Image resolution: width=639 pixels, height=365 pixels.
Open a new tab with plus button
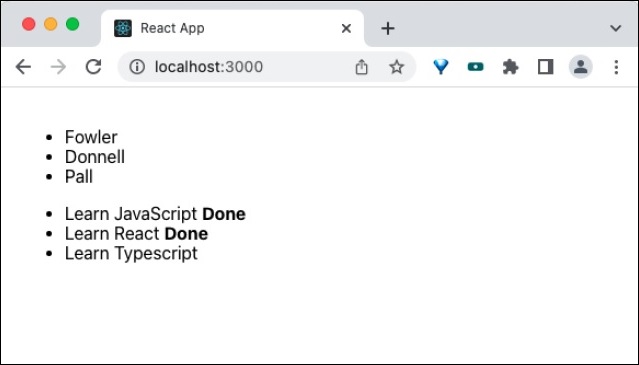pos(388,28)
